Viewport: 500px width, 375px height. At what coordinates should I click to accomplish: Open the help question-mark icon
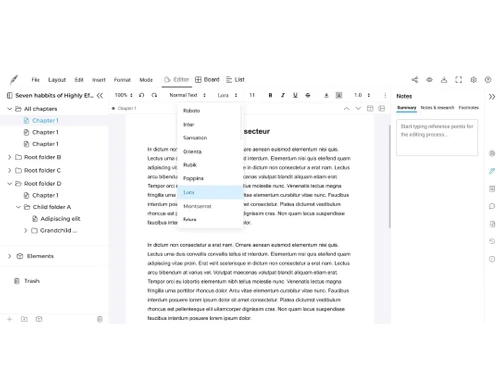488,80
